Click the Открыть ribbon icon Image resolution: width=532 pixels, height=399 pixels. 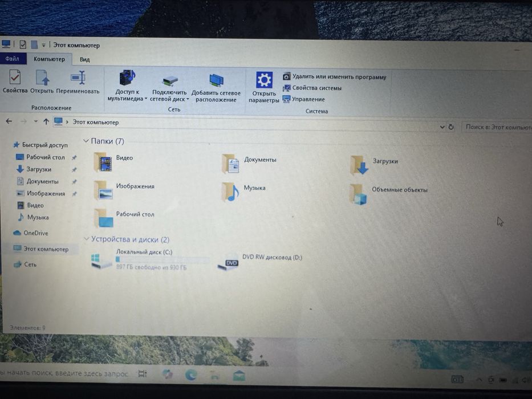point(42,78)
